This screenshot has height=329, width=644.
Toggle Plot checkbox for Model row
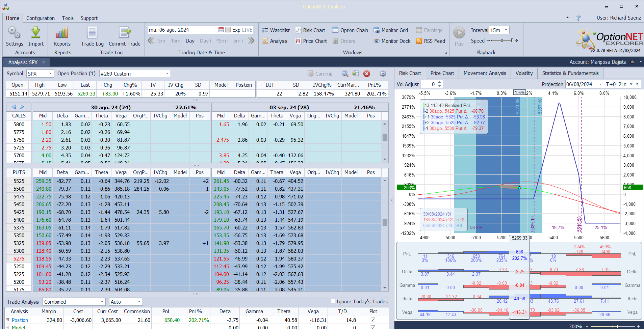373,327
